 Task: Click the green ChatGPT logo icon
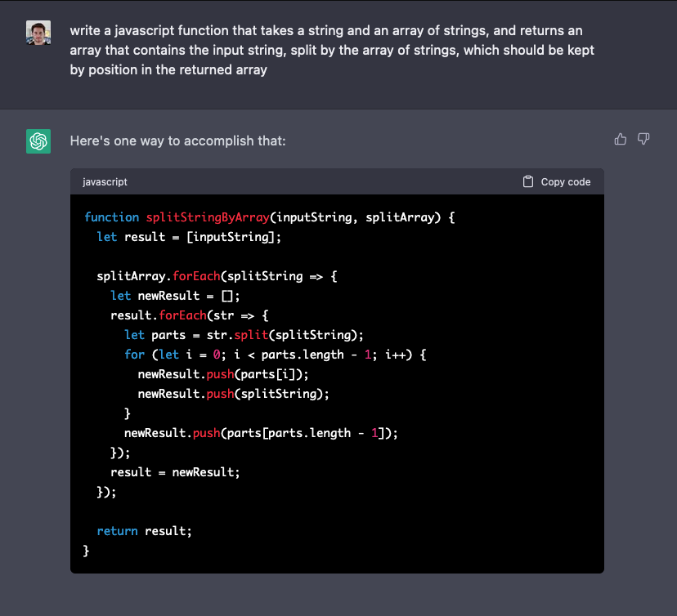(38, 141)
